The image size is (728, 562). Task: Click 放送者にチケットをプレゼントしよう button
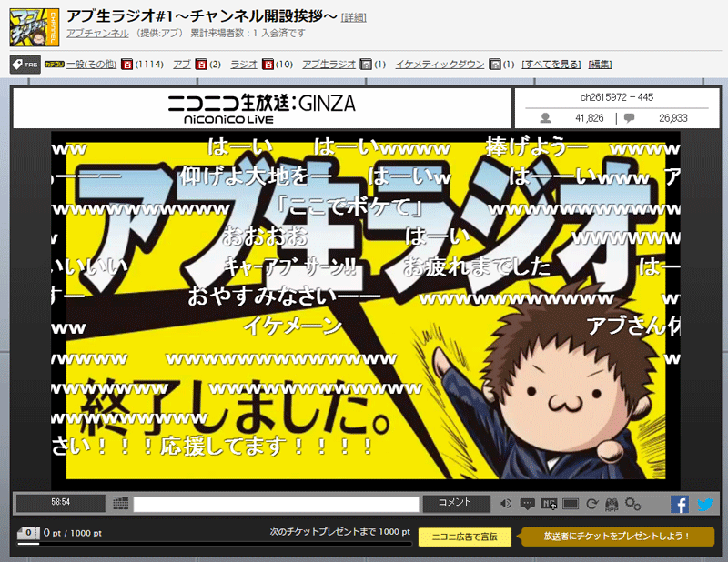point(618,537)
